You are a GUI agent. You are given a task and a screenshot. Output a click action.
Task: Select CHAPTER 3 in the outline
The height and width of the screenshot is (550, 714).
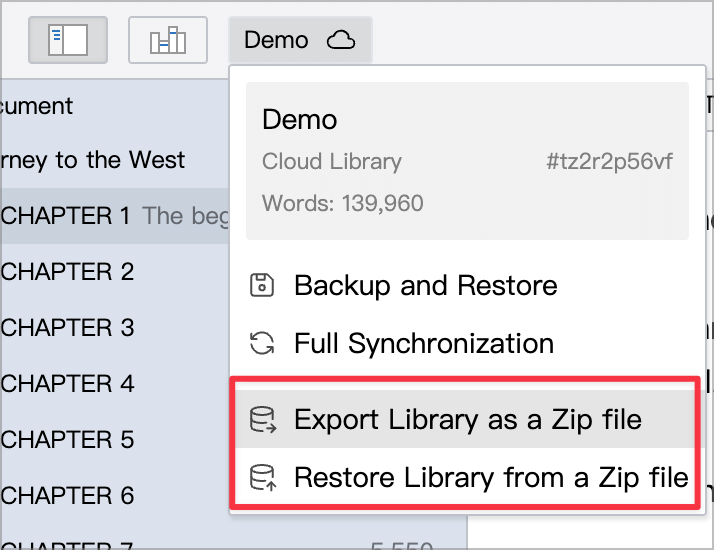[x=115, y=328]
